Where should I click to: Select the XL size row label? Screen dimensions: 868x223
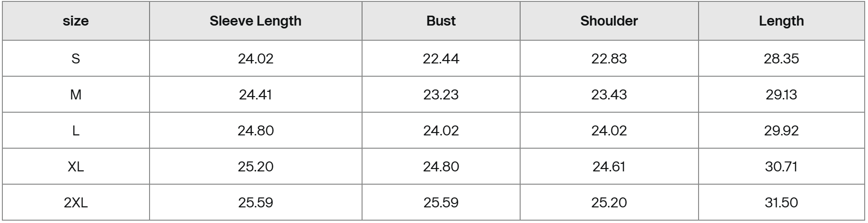tap(76, 167)
